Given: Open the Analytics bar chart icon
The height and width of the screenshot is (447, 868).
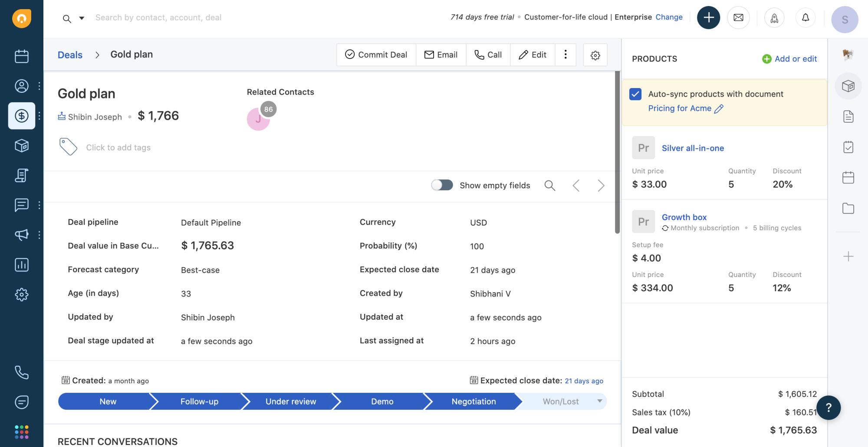Looking at the screenshot, I should point(22,264).
